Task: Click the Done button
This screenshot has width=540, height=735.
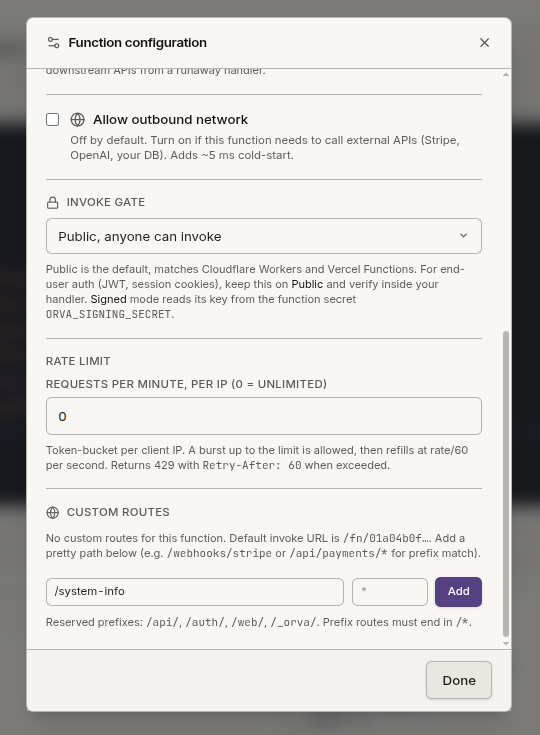Action: click(459, 680)
